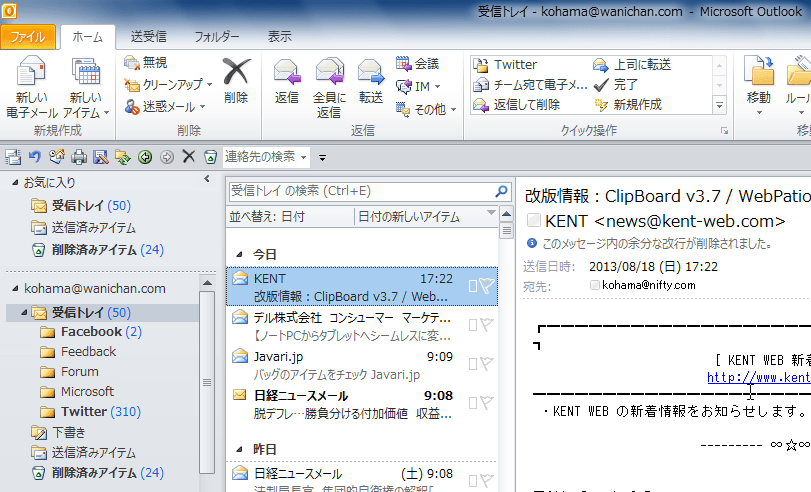Collapse the kohama@wanichan.com account
Viewport: 811px width, 492px height.
[x=15, y=289]
